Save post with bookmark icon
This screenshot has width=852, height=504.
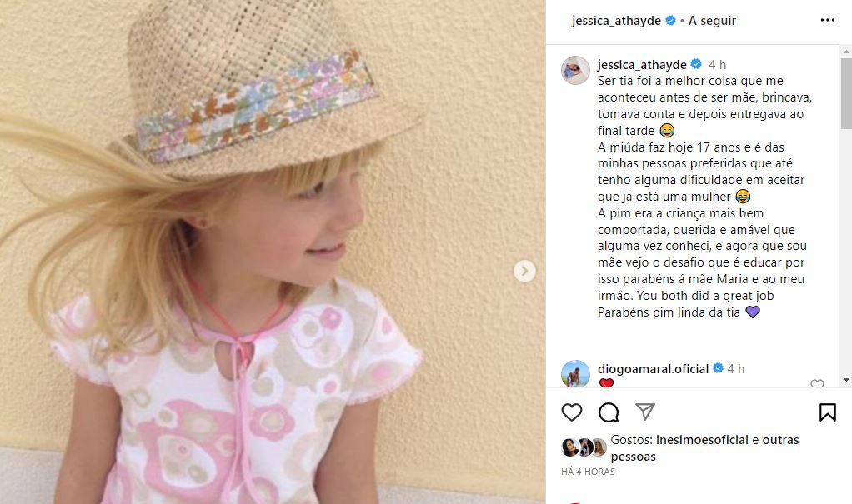828,412
